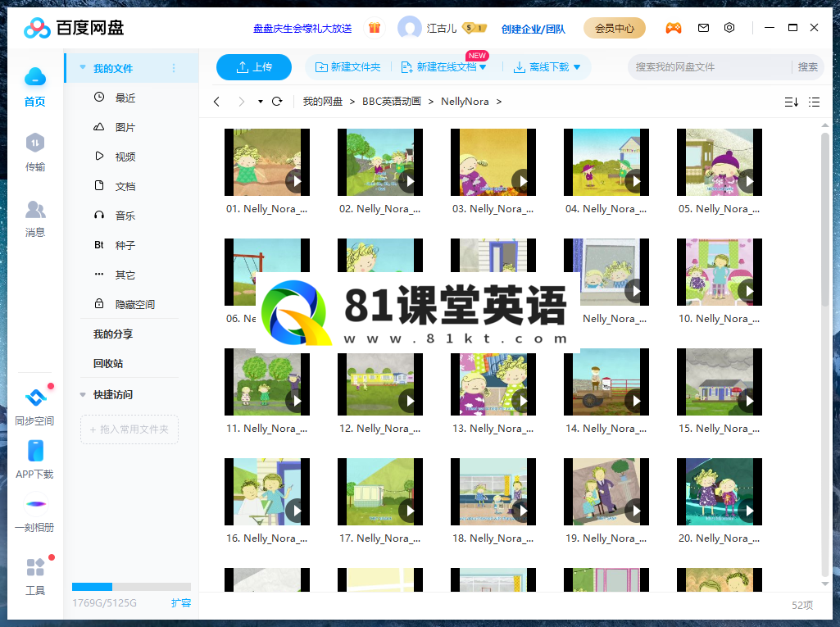
Task: Open the navigation history dropdown arrow
Action: coord(261,102)
